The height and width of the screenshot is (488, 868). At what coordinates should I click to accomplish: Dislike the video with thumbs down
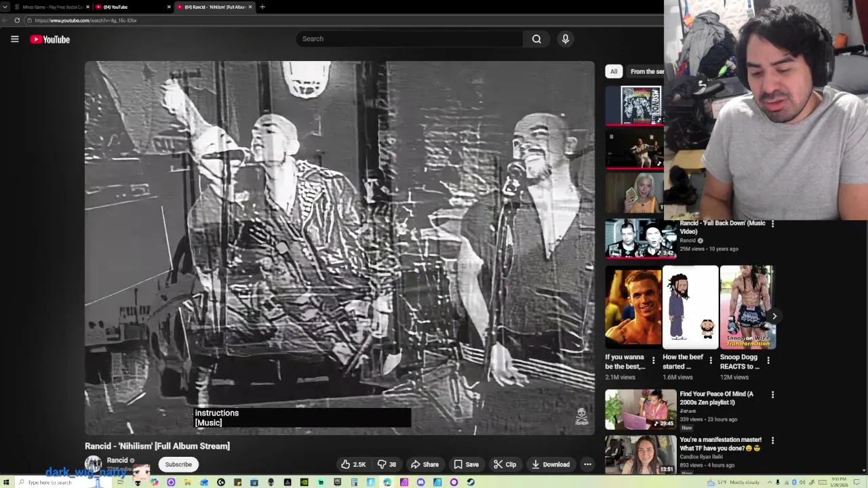[387, 464]
